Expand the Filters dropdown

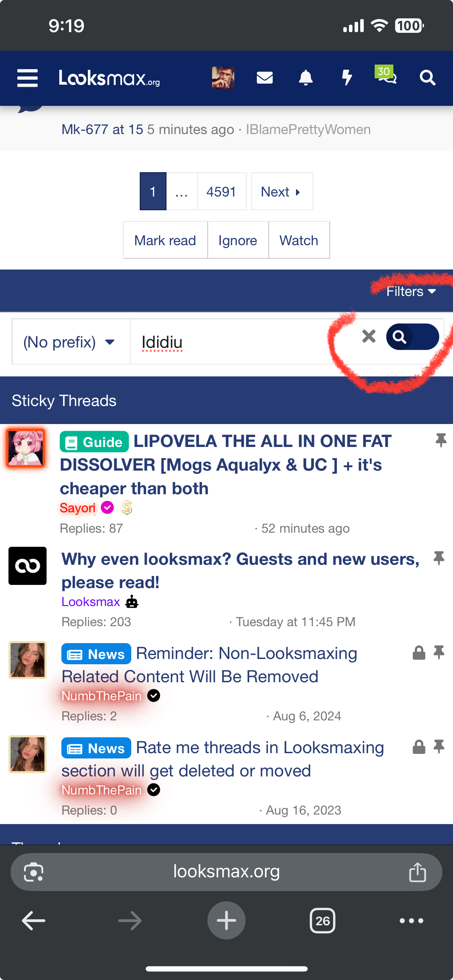pos(411,291)
